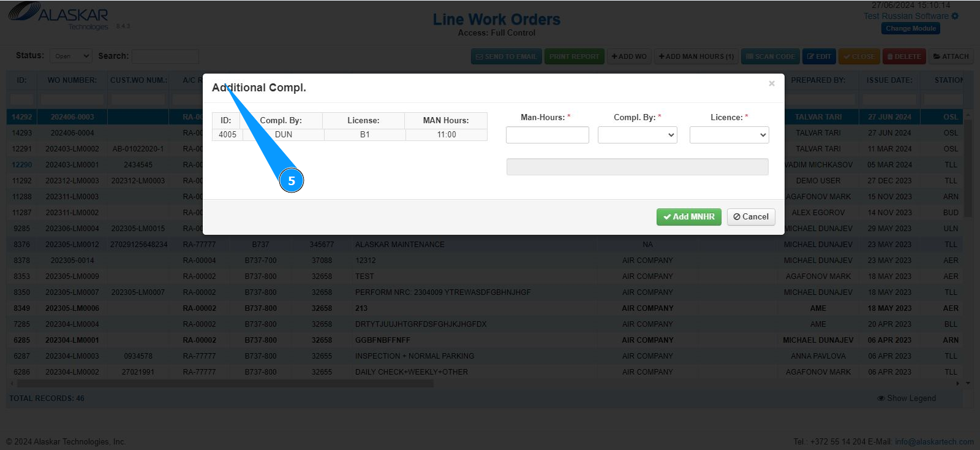
Task: Click the 4005 ID cell in dialog
Action: (x=227, y=135)
